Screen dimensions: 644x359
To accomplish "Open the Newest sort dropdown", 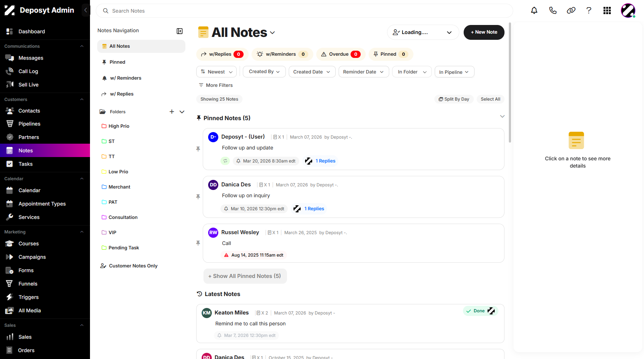I will [x=216, y=72].
